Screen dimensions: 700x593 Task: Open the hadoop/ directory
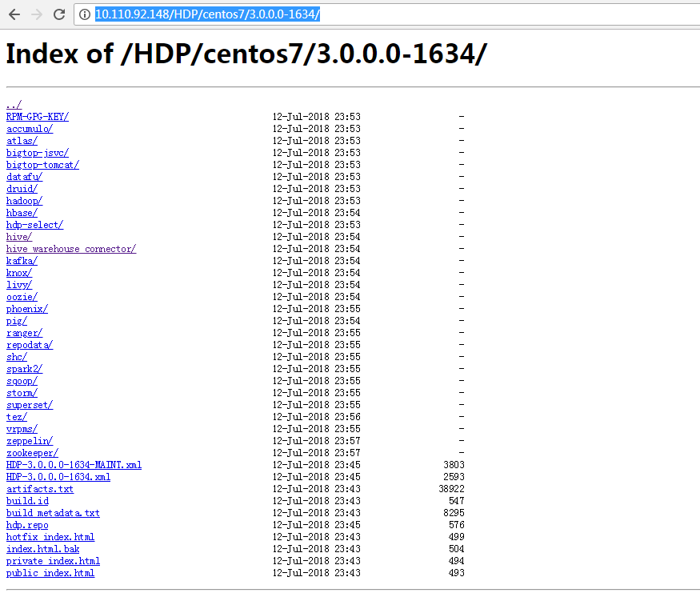(25, 201)
